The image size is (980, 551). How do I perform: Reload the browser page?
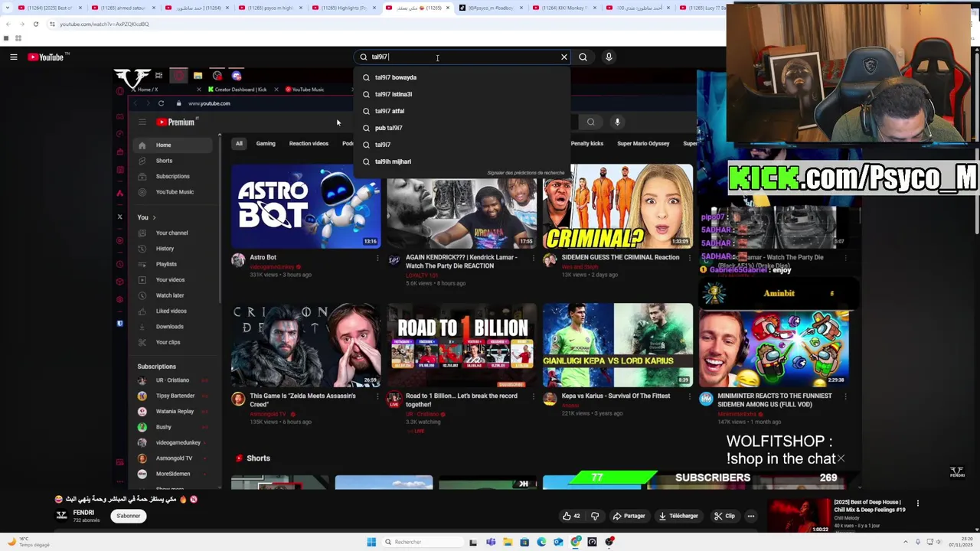click(35, 24)
